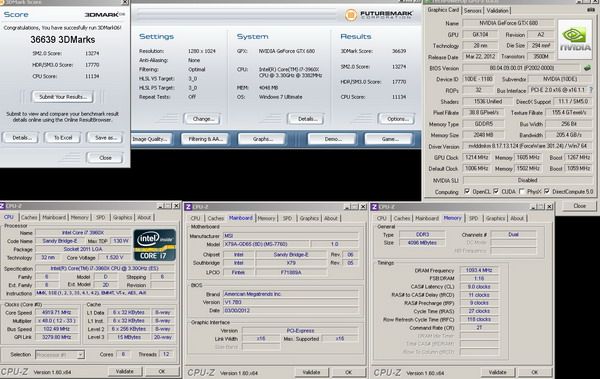This screenshot has width=600, height=379.
Task: Click the CAS# Latency value 9.0 clocks
Action: tap(479, 287)
